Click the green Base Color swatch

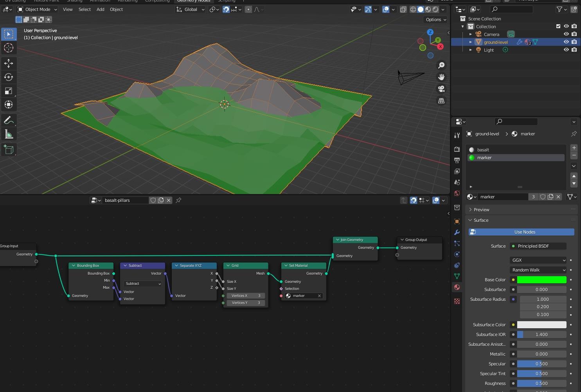(541, 280)
